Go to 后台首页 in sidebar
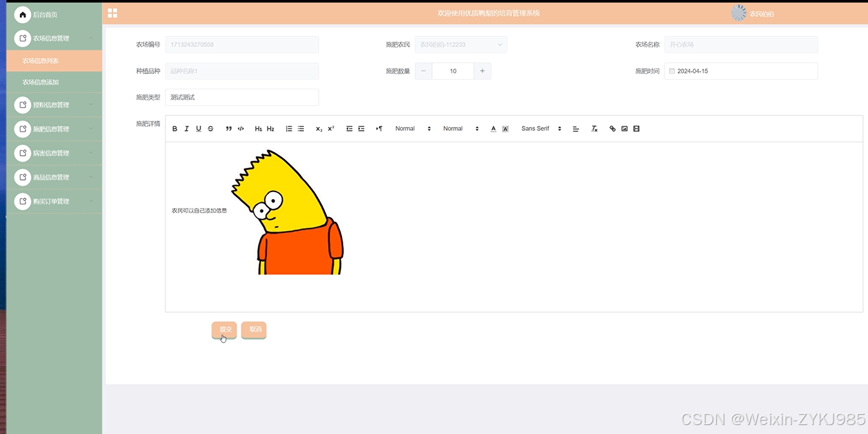 point(54,15)
